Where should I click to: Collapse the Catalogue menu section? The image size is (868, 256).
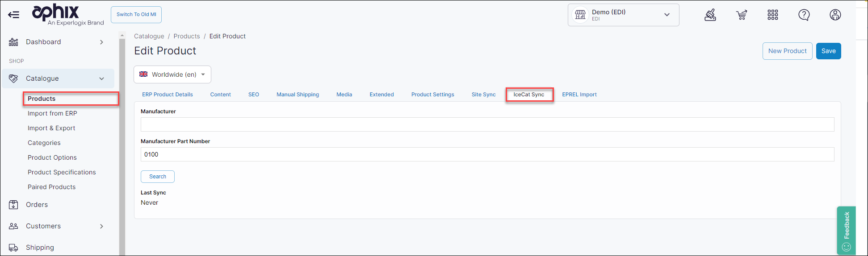(102, 78)
